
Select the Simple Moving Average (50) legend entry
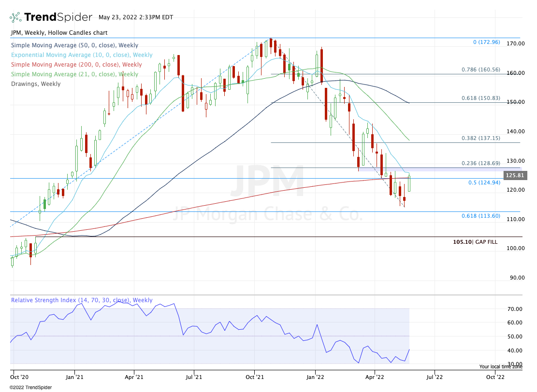[74, 45]
